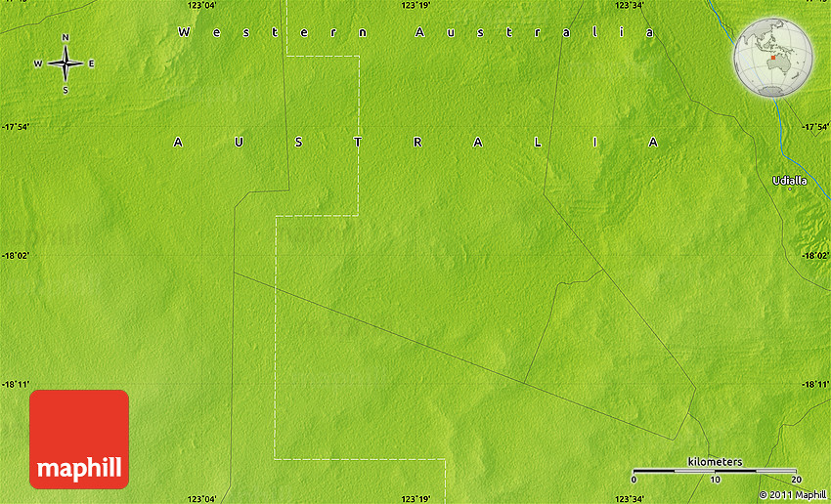Click the "kilometers" scale caption
The width and height of the screenshot is (831, 504).
tap(715, 462)
